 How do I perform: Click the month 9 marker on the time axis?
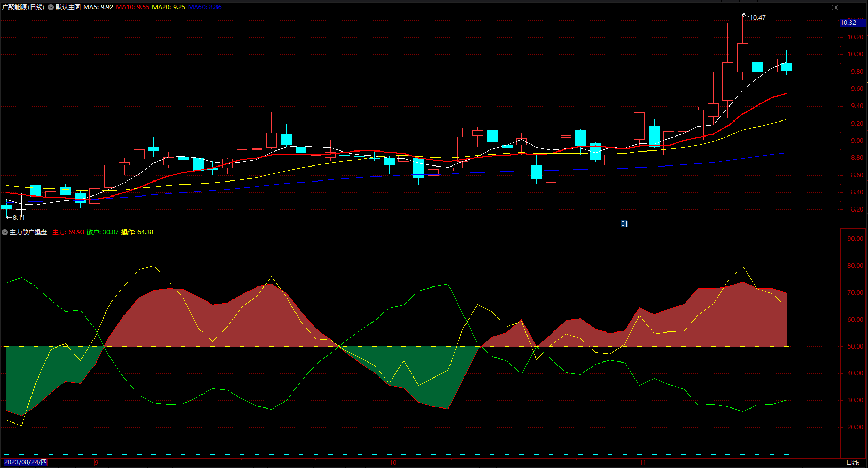point(96,463)
